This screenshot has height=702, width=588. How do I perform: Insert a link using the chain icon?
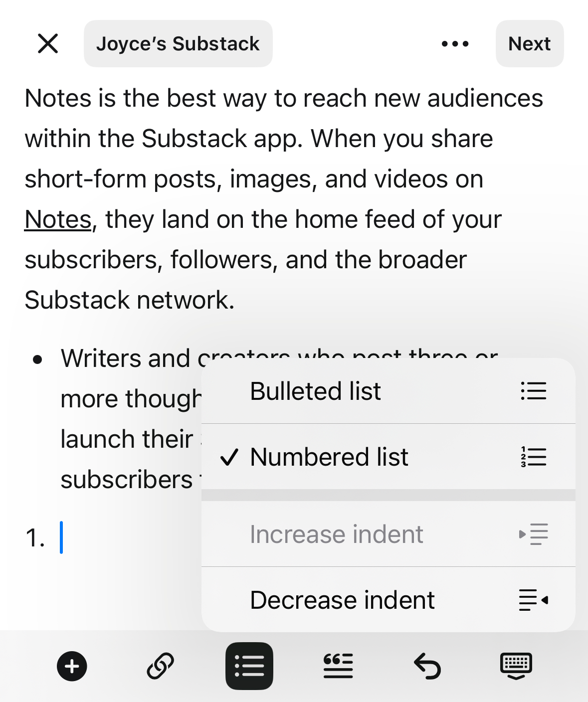[161, 666]
